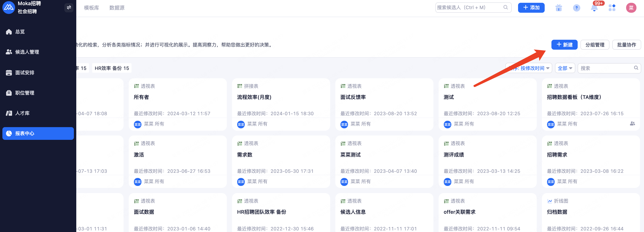644x232 pixels.
Task: Click the magnifier icon in report search
Action: [x=636, y=68]
